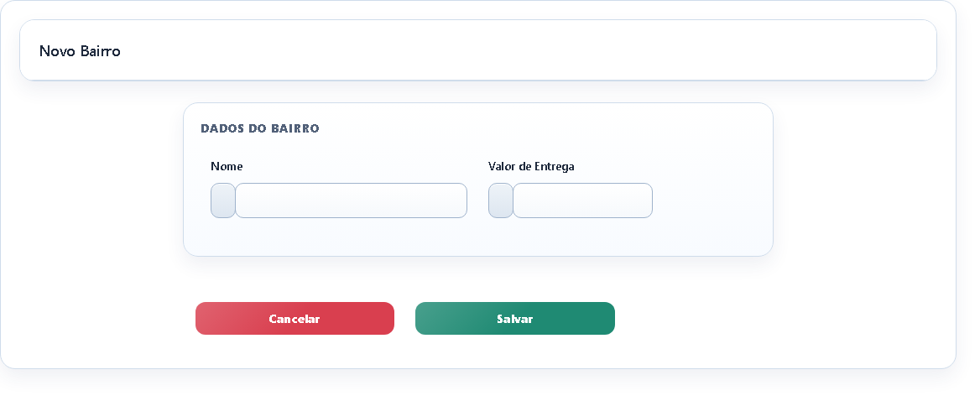Click the red Cancelar button
980x401 pixels.
tap(295, 319)
